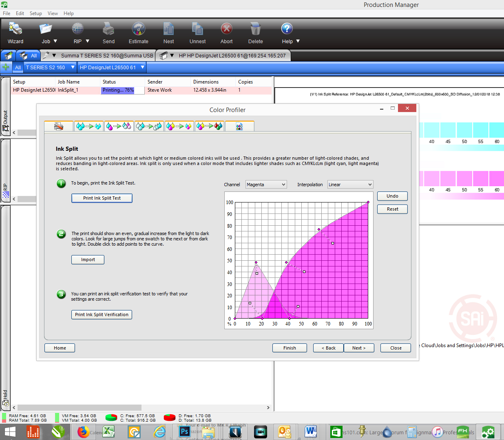Open the Channel Magenta dropdown

tap(266, 185)
